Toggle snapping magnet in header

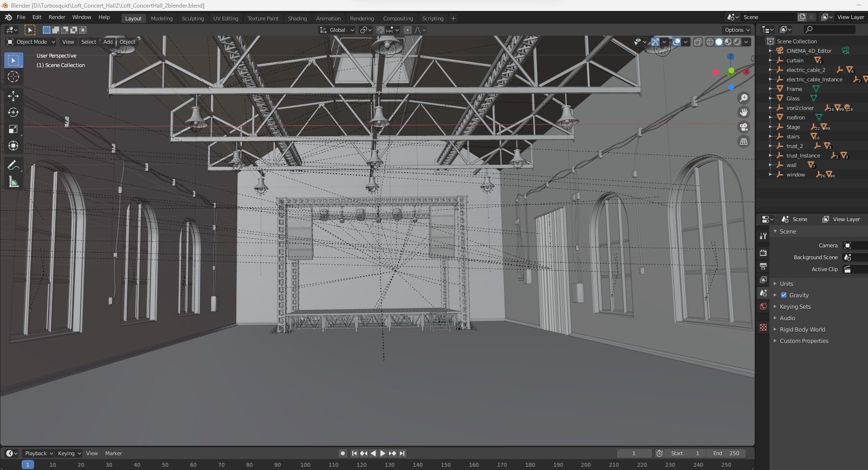pyautogui.click(x=380, y=30)
